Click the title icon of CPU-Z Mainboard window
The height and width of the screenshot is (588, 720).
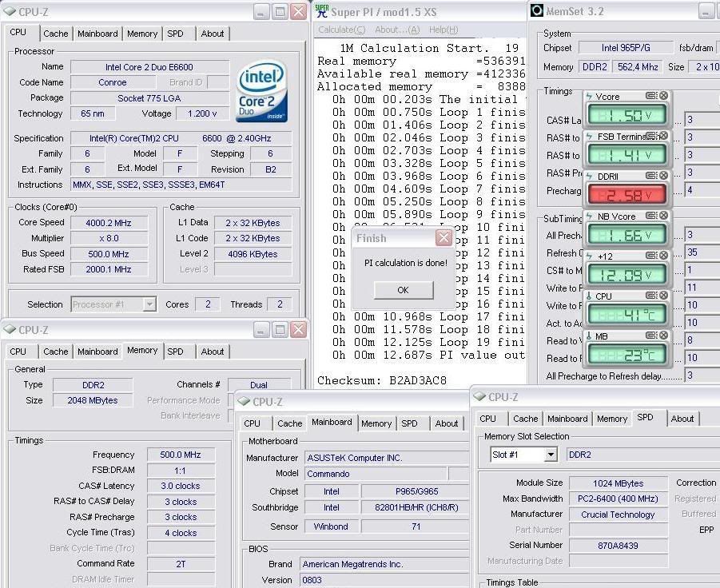click(244, 401)
